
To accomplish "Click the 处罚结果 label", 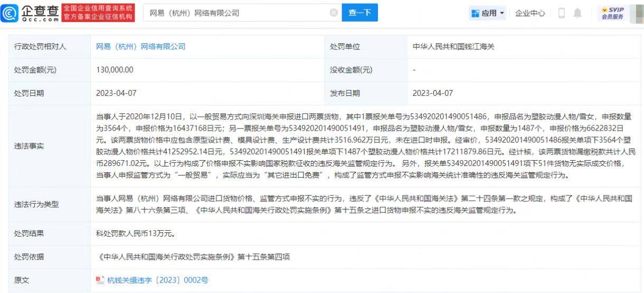I will pyautogui.click(x=29, y=233).
